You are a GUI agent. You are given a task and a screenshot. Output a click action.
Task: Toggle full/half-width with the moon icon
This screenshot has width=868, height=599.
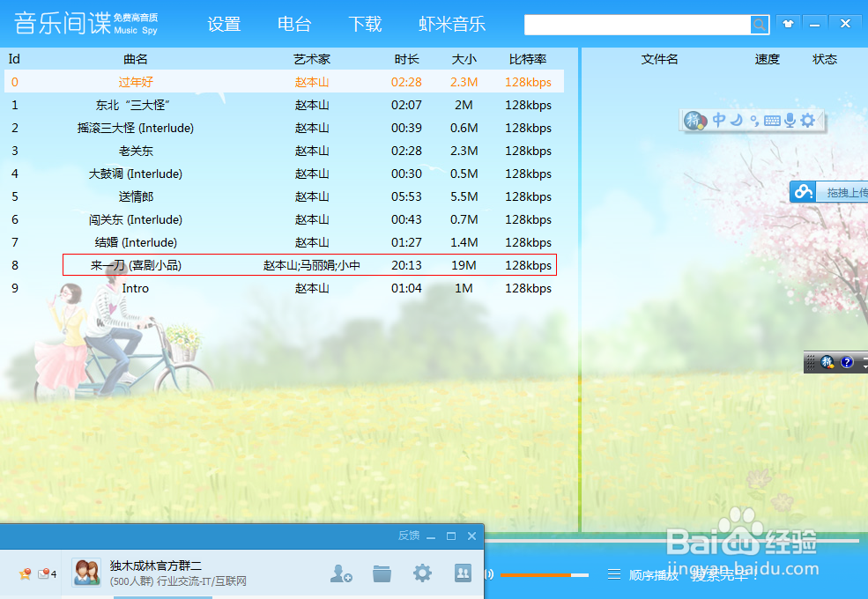pyautogui.click(x=737, y=120)
